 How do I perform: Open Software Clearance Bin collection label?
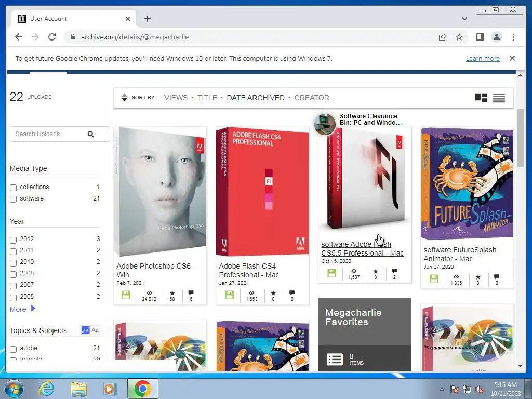click(370, 119)
